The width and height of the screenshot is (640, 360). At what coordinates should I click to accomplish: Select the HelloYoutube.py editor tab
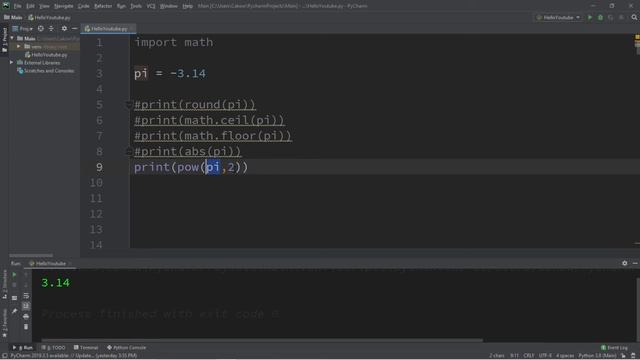coord(108,29)
